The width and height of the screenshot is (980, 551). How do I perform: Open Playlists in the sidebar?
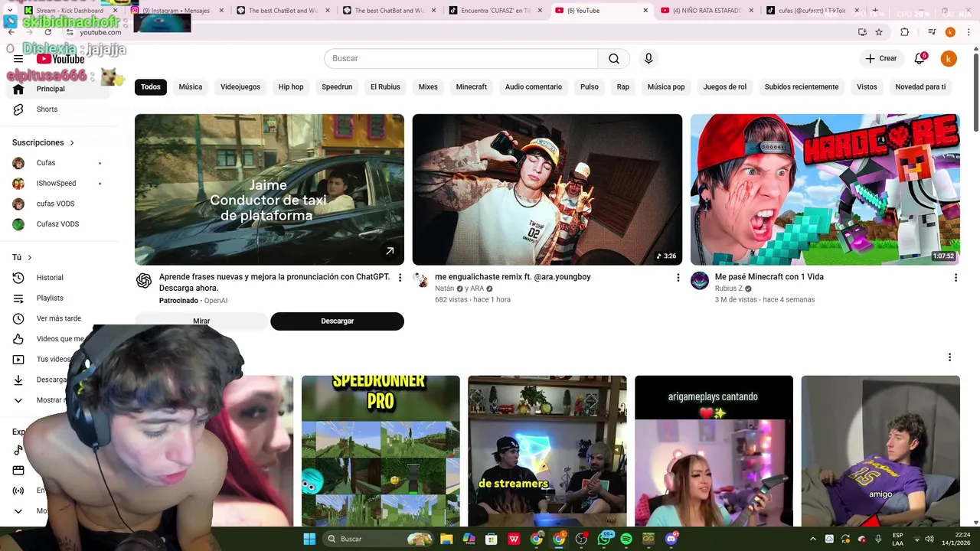coord(60,298)
